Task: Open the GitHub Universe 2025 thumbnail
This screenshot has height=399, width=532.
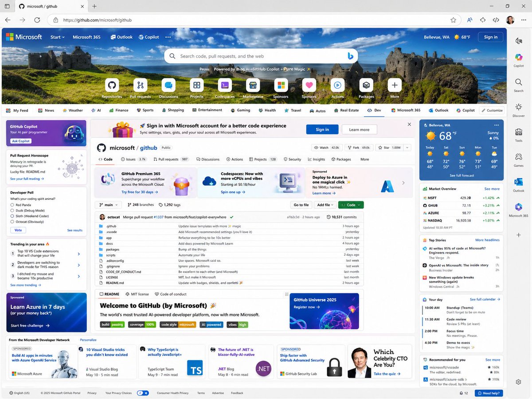Action: 325,311
